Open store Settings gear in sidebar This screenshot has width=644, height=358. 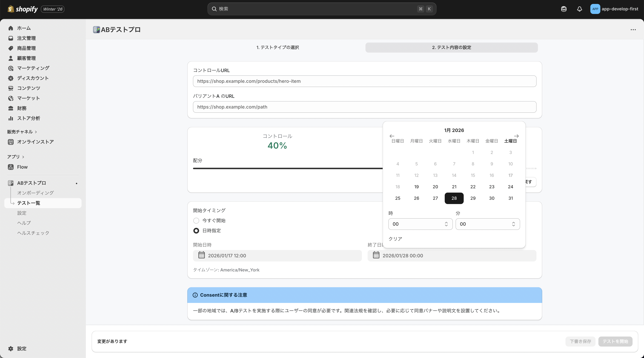pyautogui.click(x=11, y=349)
